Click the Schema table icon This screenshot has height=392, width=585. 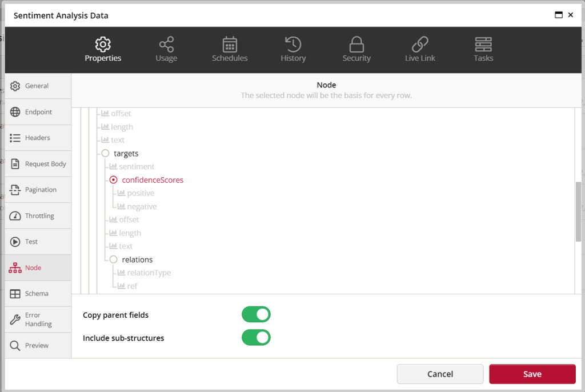(x=15, y=294)
